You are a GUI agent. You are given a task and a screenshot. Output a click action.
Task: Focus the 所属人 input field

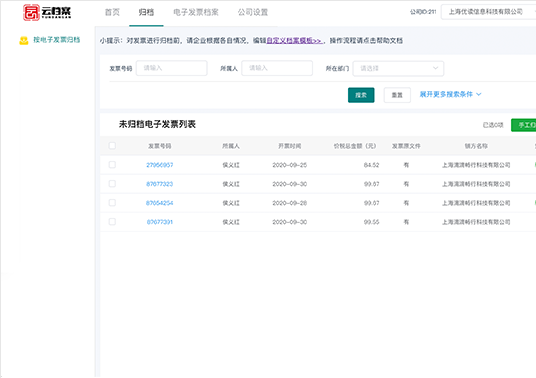coord(277,68)
